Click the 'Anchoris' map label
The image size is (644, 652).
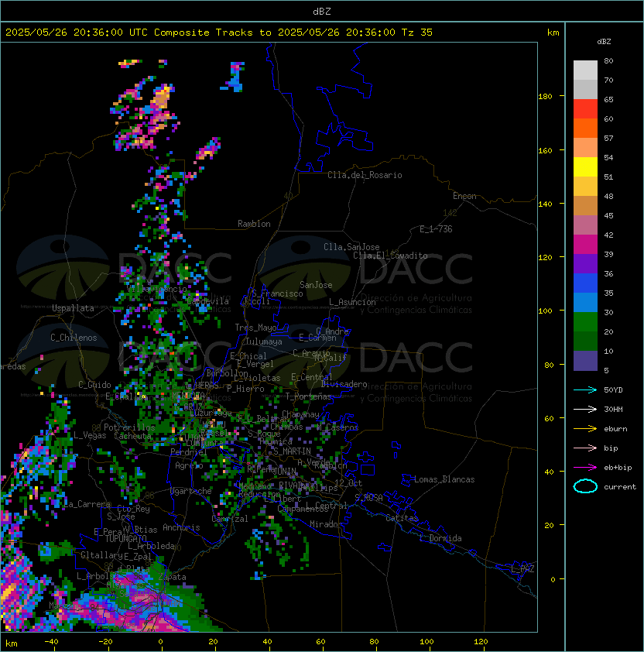point(181,527)
